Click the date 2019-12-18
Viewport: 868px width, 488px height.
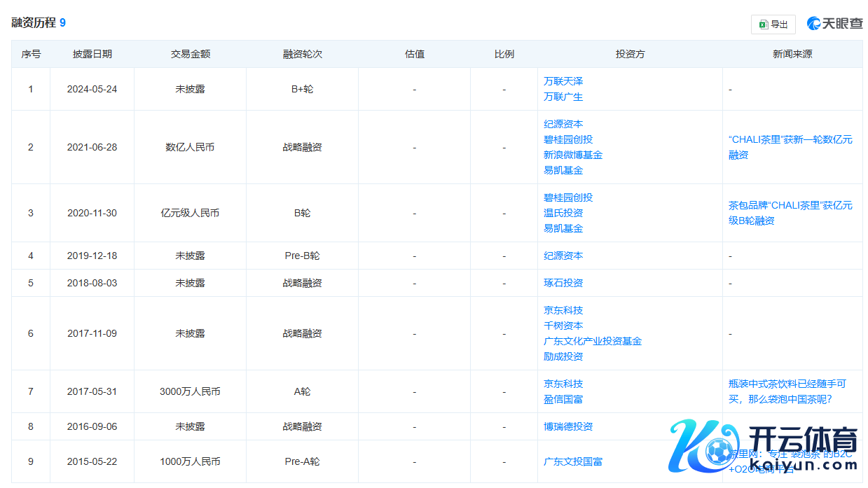[x=92, y=256]
